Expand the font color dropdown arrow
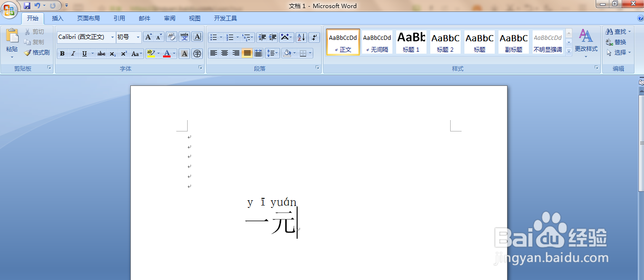 click(x=174, y=54)
